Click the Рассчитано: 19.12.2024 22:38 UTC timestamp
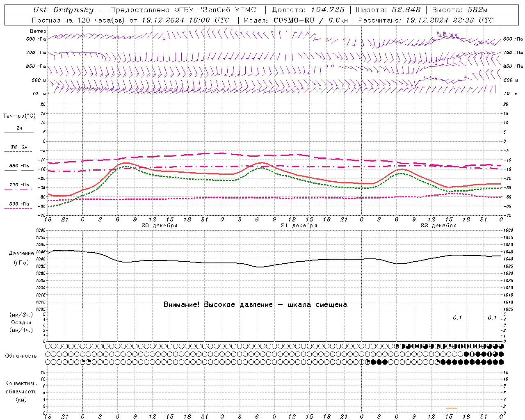The image size is (525, 420). [x=426, y=20]
